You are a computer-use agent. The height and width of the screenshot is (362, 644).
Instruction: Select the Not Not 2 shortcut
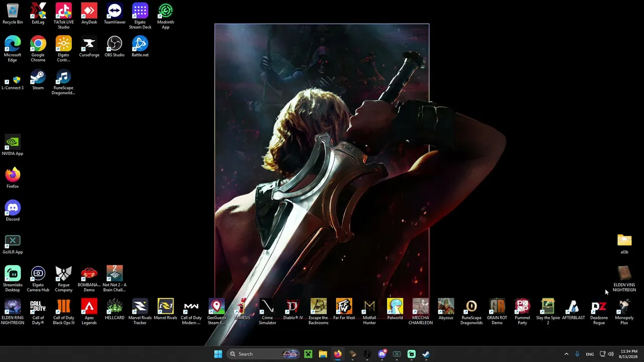[115, 279]
